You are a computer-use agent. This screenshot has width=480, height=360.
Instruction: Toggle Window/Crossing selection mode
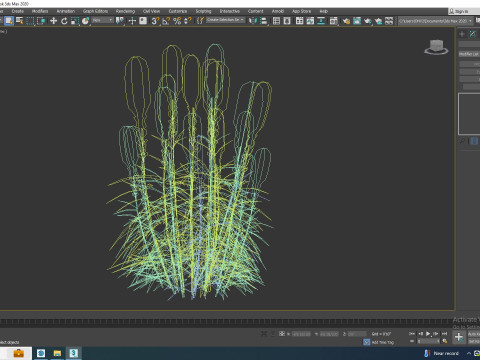coord(41,21)
